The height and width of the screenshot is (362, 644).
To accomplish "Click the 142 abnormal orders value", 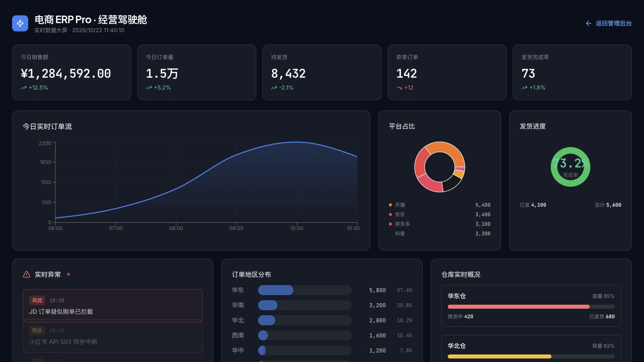I will click(407, 73).
